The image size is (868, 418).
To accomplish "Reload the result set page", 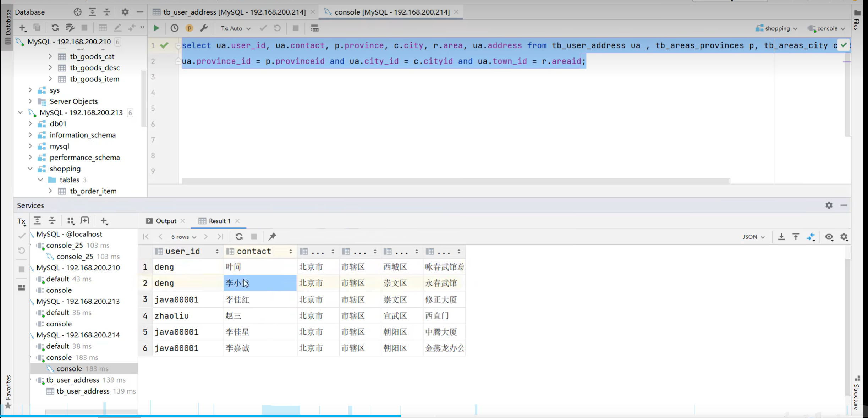I will 239,237.
